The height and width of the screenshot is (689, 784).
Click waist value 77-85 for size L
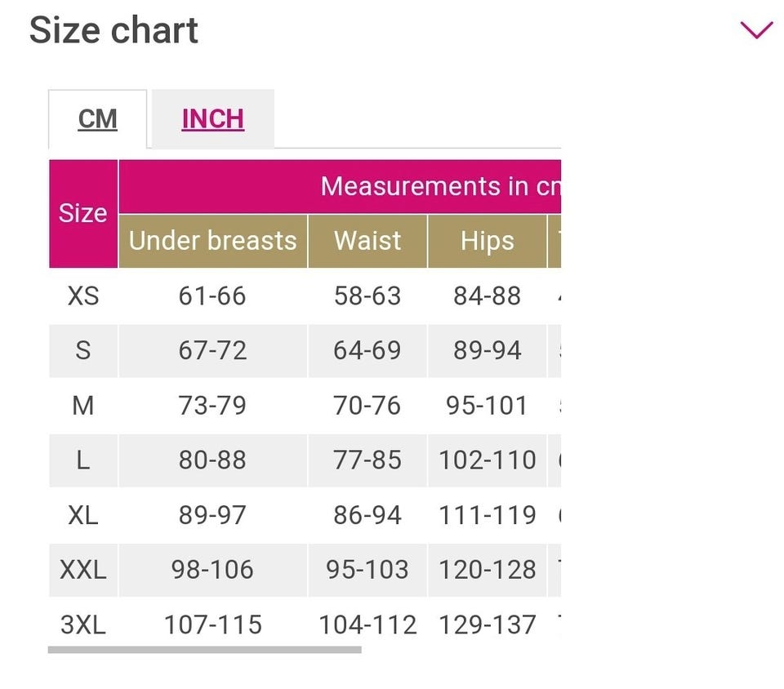pos(367,460)
